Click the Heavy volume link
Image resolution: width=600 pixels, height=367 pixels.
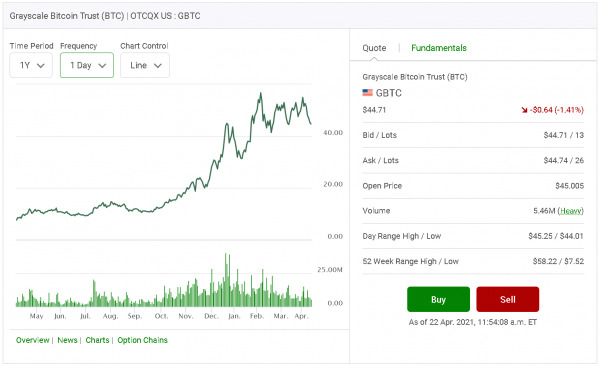[x=571, y=211]
